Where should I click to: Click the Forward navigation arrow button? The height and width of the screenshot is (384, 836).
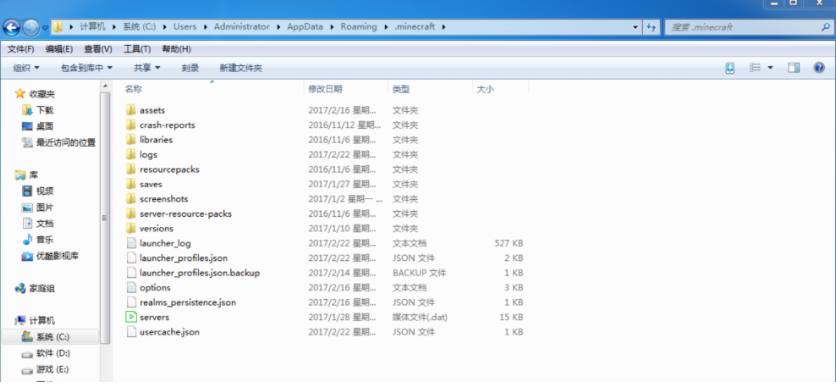(x=31, y=27)
